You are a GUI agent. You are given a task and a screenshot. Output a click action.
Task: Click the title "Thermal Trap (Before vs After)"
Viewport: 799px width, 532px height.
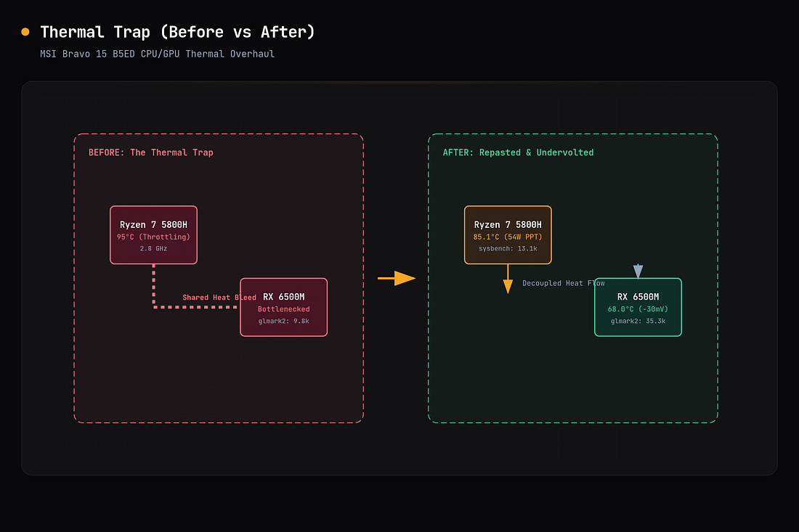[177, 32]
